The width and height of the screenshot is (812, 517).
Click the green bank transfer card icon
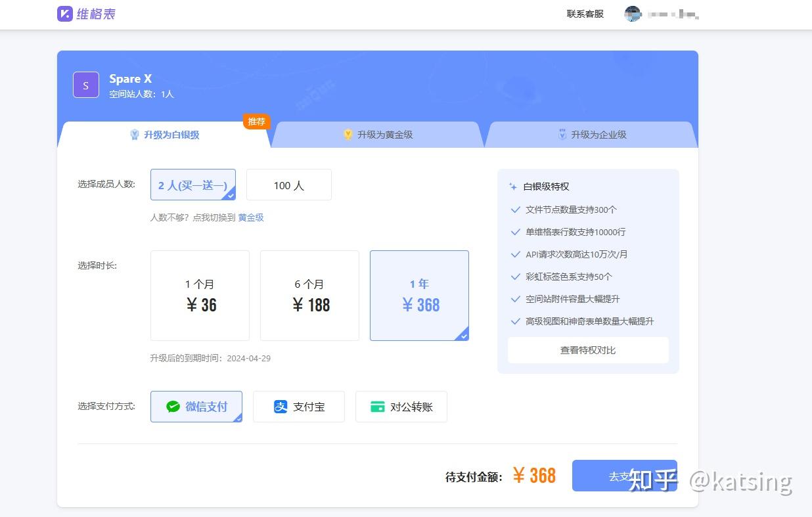tap(377, 407)
